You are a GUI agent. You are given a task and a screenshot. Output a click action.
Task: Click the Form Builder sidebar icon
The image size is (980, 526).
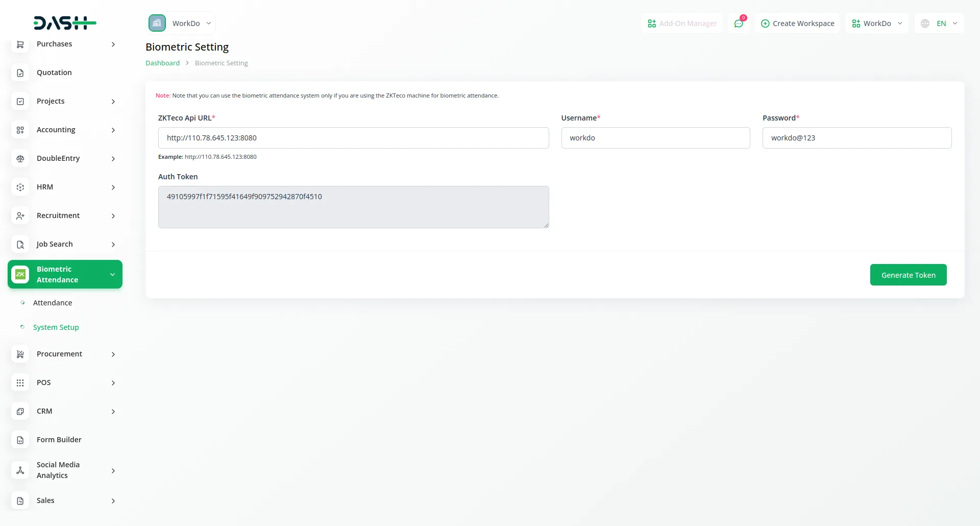[20, 440]
